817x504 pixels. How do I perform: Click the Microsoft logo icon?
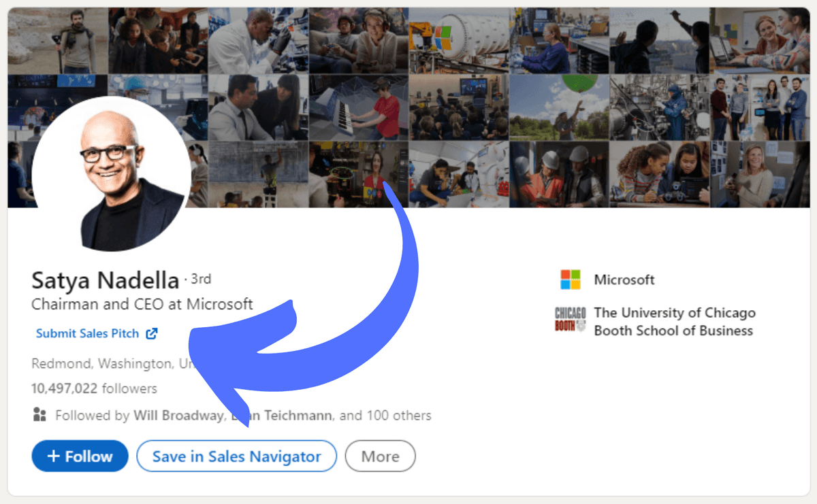click(x=570, y=280)
